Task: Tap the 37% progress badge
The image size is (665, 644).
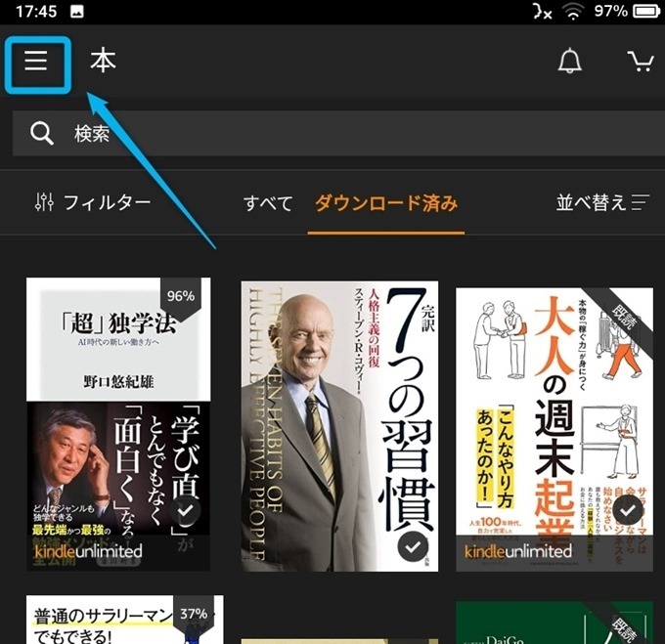Action: tap(193, 617)
